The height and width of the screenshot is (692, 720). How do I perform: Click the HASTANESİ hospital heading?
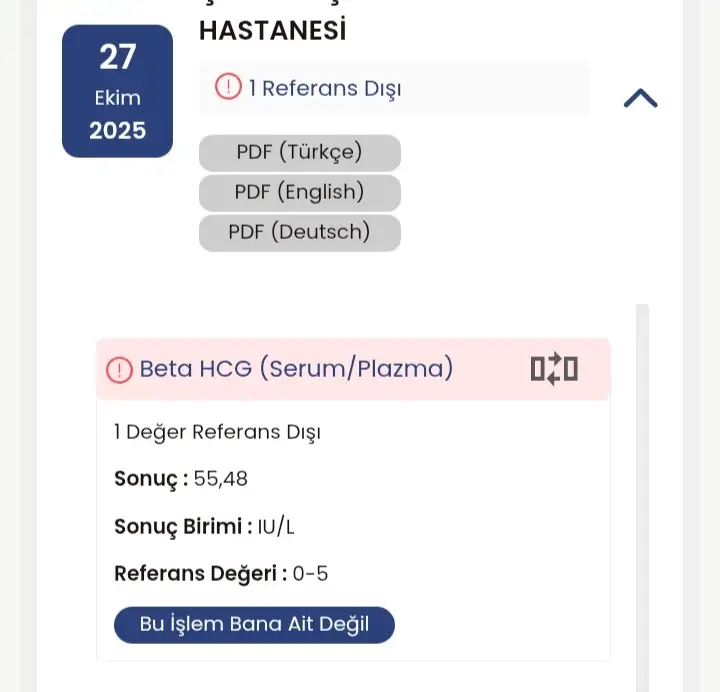pos(272,31)
